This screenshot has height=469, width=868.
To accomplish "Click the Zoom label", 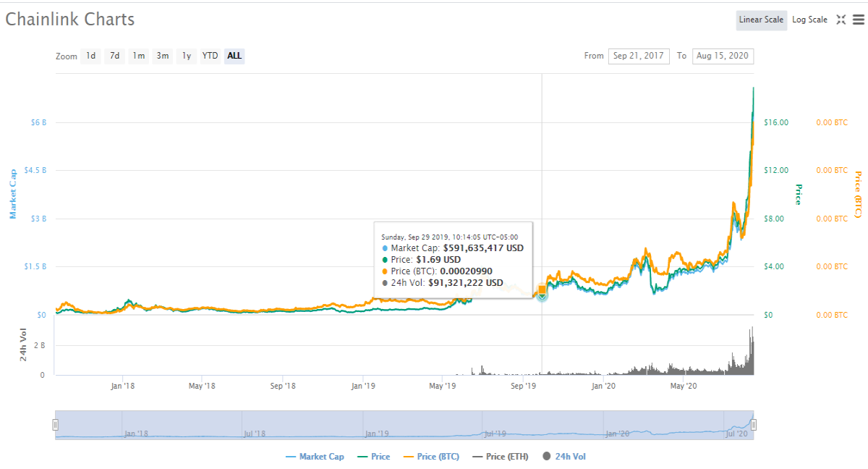I will point(67,56).
